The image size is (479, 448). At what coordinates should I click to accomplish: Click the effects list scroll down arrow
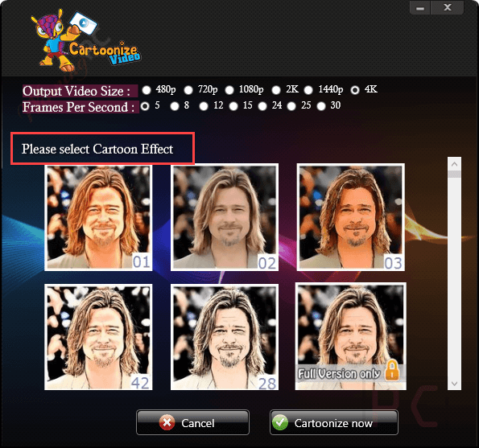[x=454, y=384]
